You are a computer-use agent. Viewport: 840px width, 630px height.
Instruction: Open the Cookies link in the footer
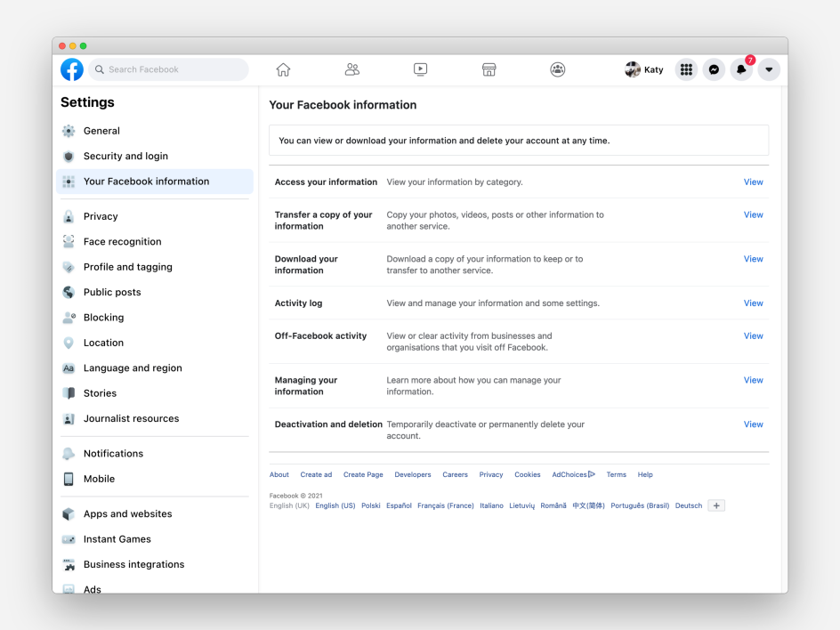[527, 474]
